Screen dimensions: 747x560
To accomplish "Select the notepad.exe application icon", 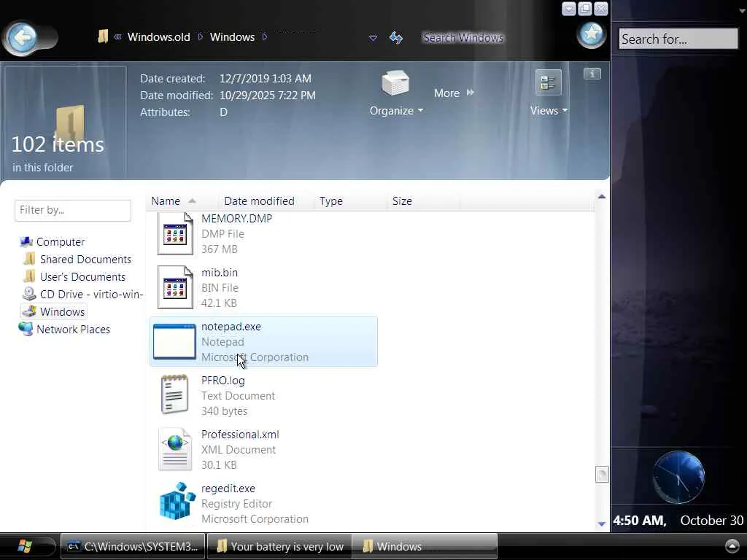I will [x=174, y=341].
